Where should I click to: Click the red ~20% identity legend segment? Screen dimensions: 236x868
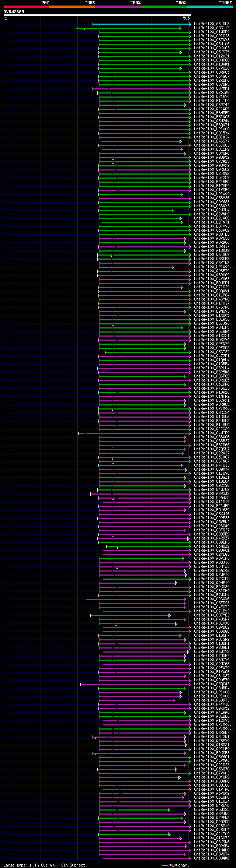click(26, 7)
